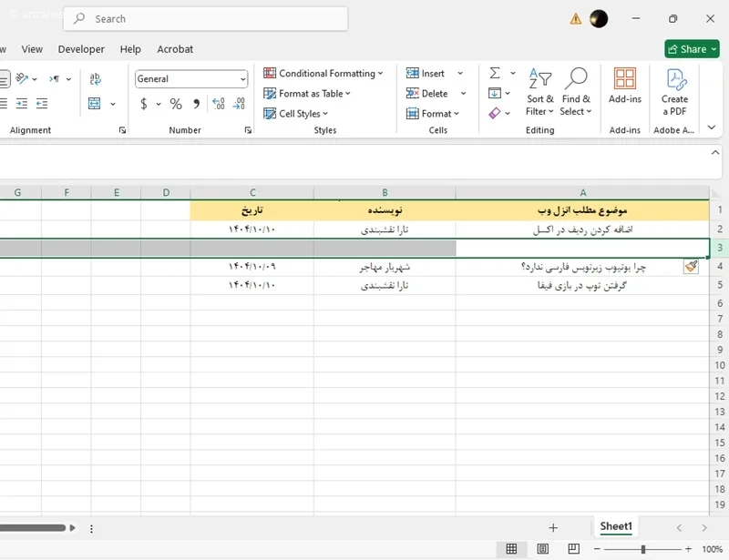Zoom in with plus button
This screenshot has height=560, width=729.
688,549
